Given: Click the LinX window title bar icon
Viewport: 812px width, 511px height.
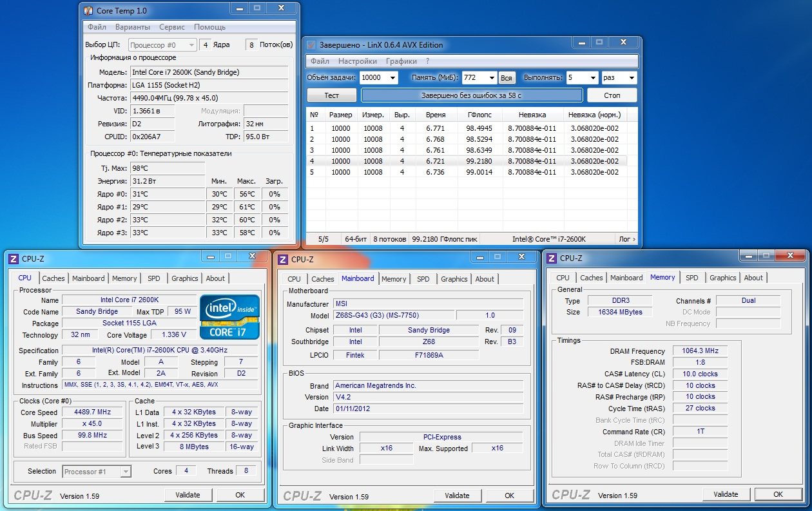Looking at the screenshot, I should point(311,45).
